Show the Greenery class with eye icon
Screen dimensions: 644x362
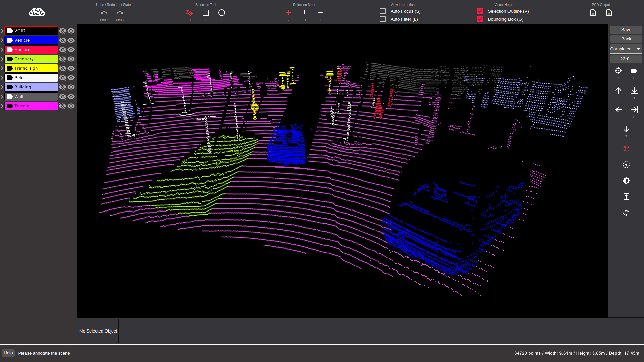pos(71,59)
